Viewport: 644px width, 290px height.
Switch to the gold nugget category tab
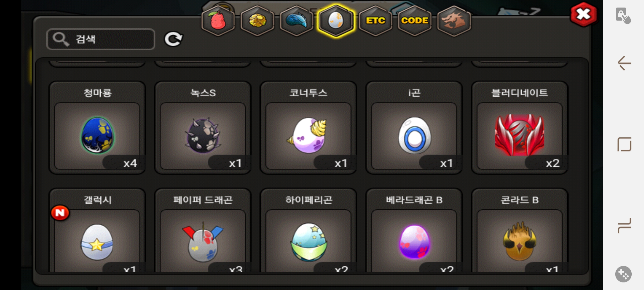258,21
